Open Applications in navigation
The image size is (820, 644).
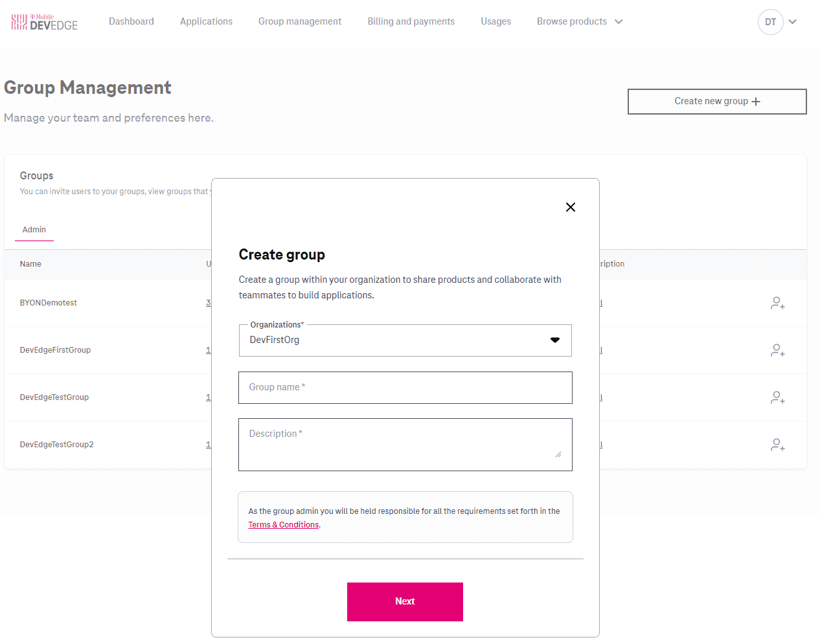(x=206, y=22)
